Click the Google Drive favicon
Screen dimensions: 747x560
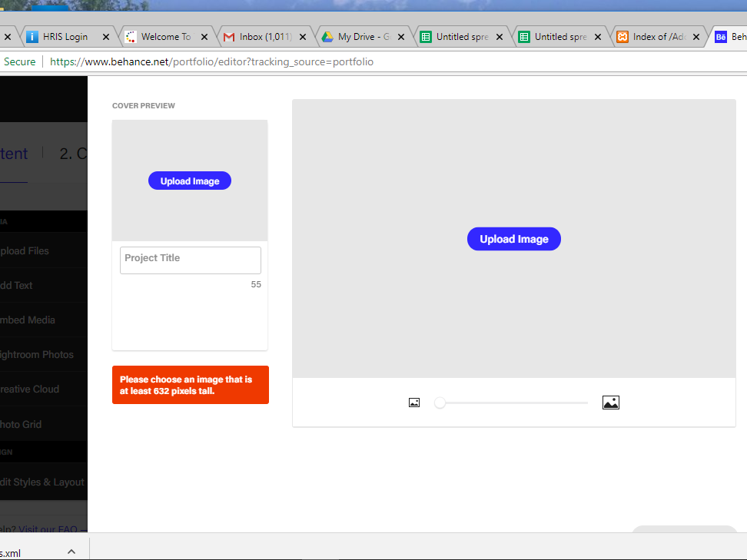[327, 37]
